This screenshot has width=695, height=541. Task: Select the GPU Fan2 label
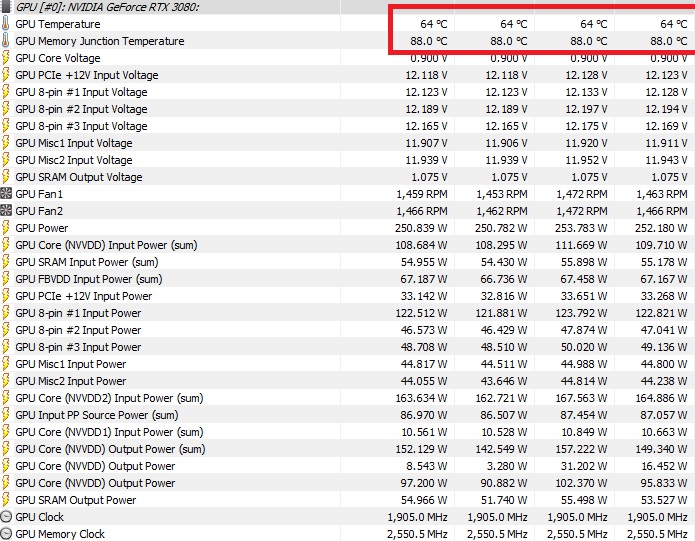(39, 211)
